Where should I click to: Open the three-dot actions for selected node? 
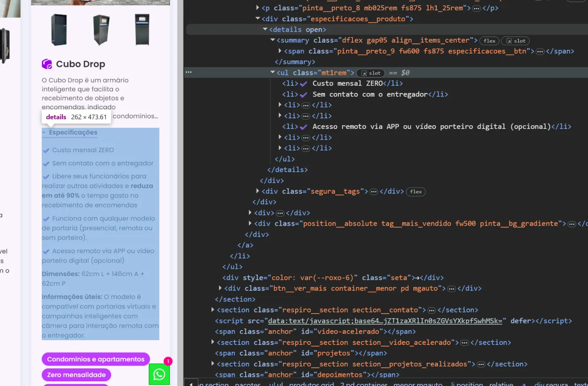click(189, 72)
